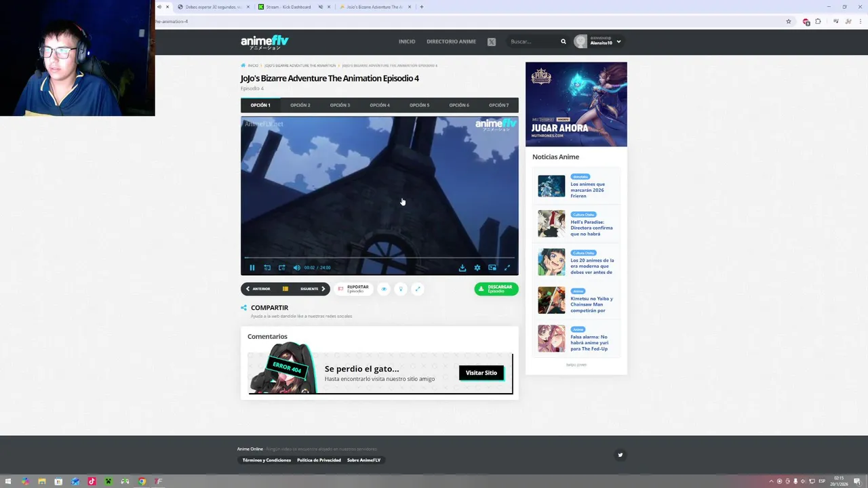The width and height of the screenshot is (868, 488).
Task: Click the user avatar in header
Action: point(580,41)
